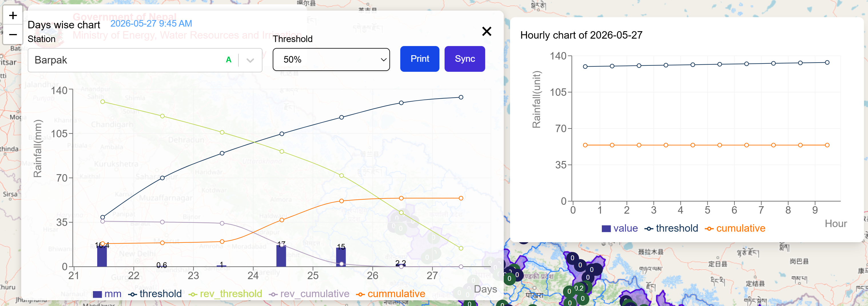
Task: Toggle threshold legend in days wise chart
Action: click(x=155, y=294)
